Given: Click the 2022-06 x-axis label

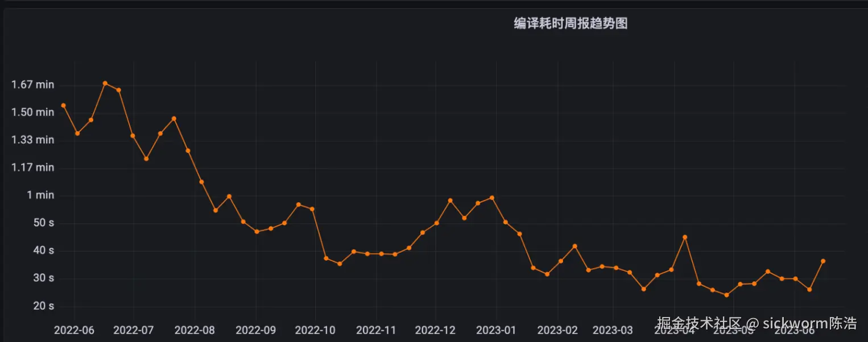Looking at the screenshot, I should [74, 330].
